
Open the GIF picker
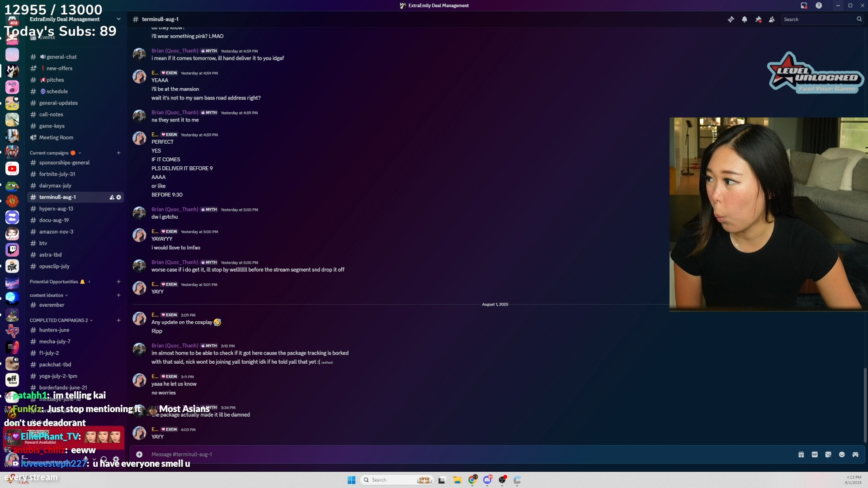815,455
